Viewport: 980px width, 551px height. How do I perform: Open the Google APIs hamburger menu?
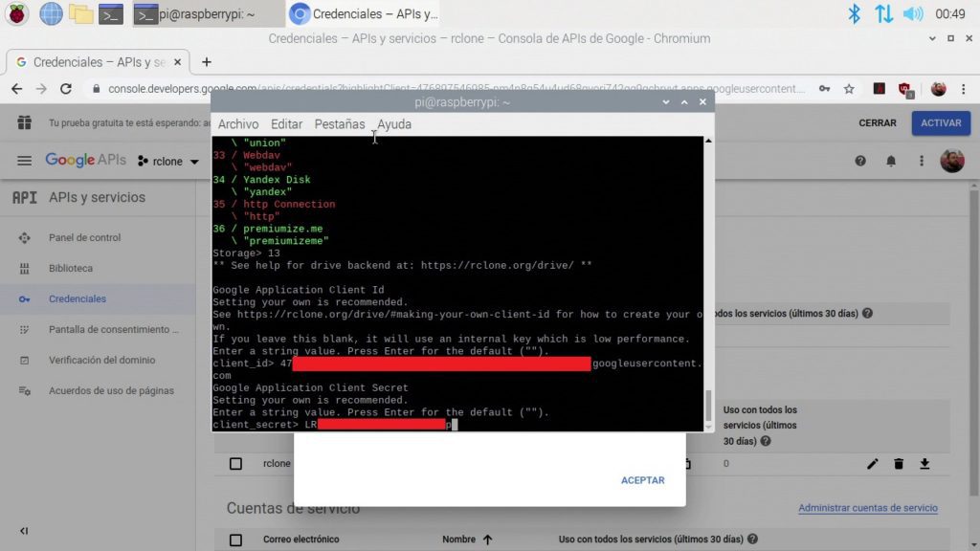click(x=24, y=161)
